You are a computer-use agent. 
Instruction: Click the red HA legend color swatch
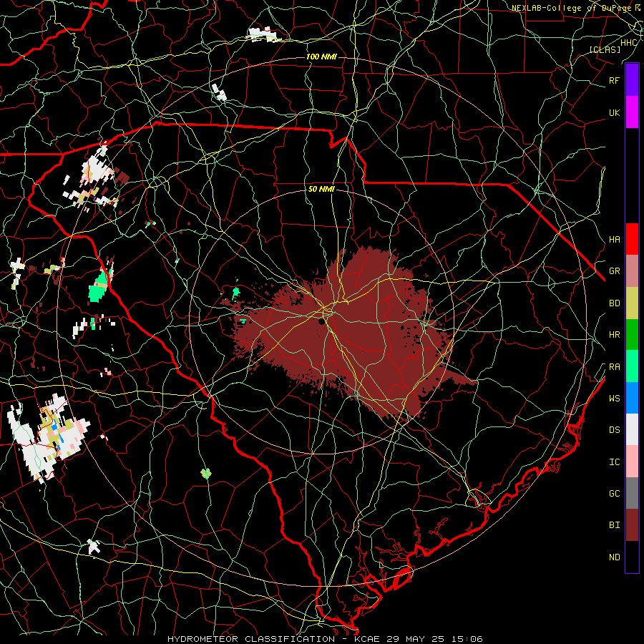click(x=632, y=239)
